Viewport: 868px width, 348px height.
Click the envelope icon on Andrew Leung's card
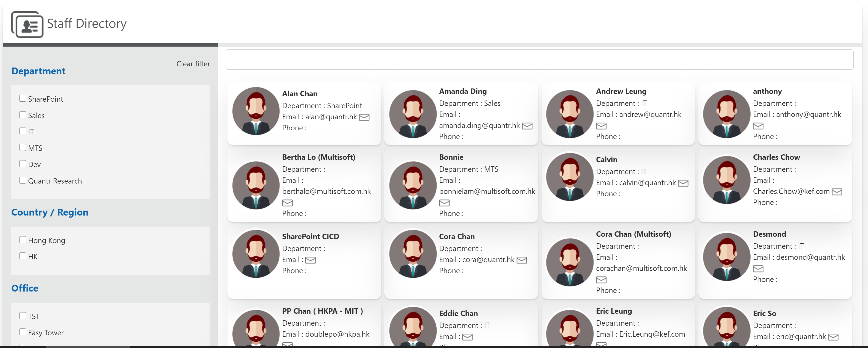point(602,126)
